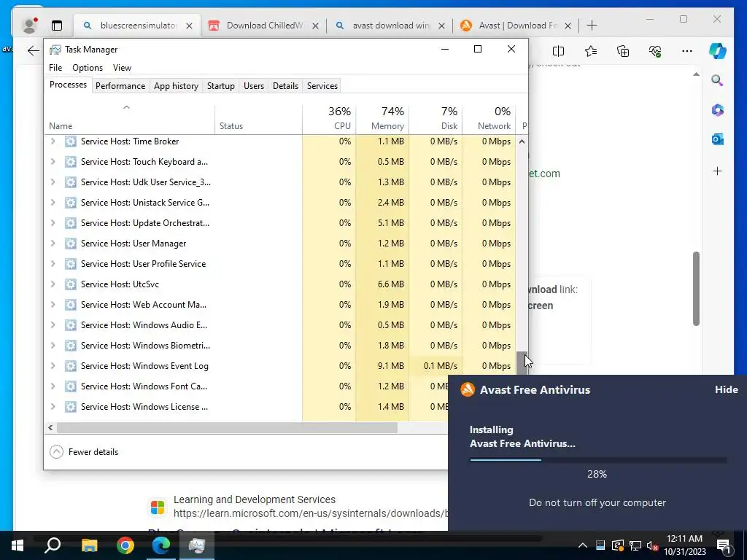Open Task Manager View menu

[x=122, y=68]
